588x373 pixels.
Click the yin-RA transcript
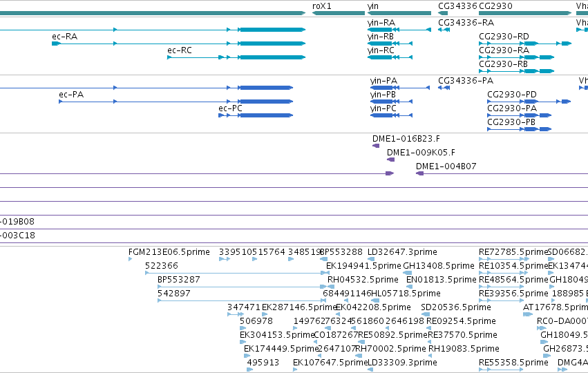[x=399, y=30]
